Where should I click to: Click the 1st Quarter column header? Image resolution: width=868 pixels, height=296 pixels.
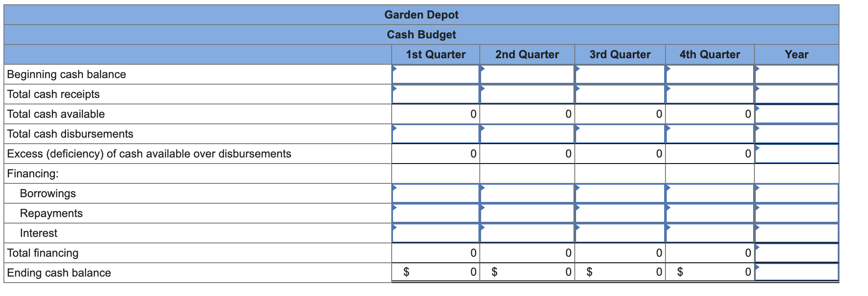click(435, 54)
